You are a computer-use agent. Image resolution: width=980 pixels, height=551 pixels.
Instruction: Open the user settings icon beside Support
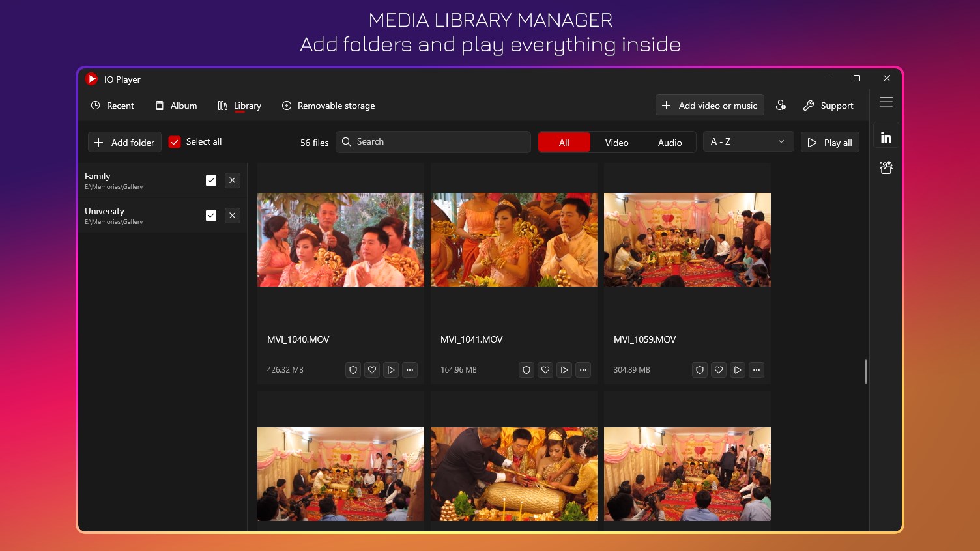click(781, 106)
